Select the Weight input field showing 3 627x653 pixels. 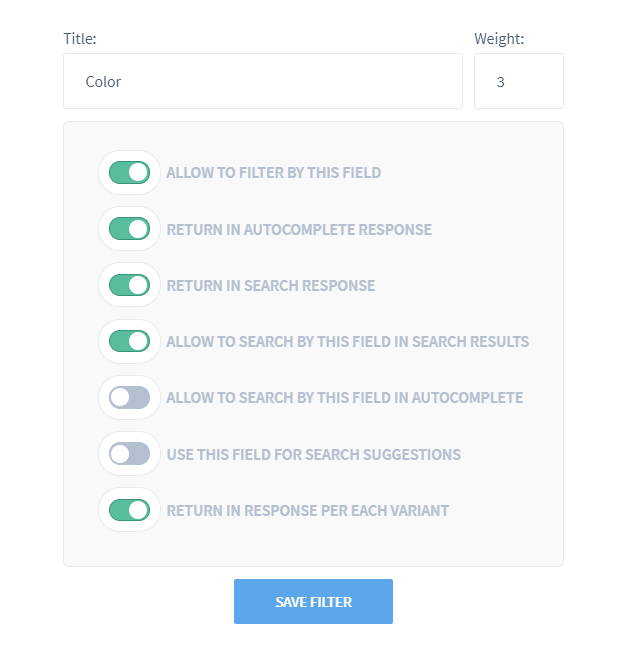click(519, 81)
